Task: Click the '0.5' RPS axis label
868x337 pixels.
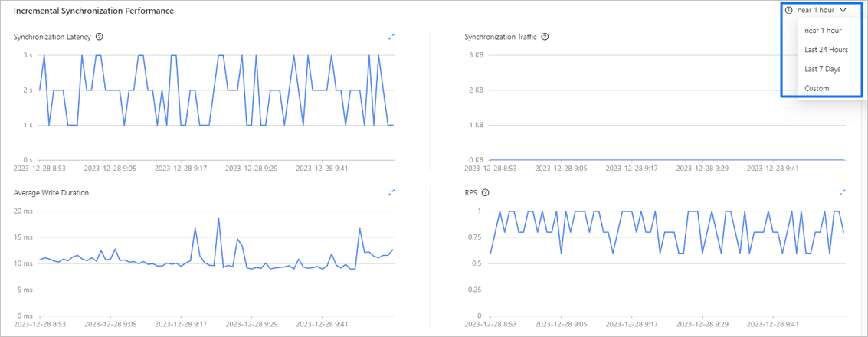Action: point(478,263)
